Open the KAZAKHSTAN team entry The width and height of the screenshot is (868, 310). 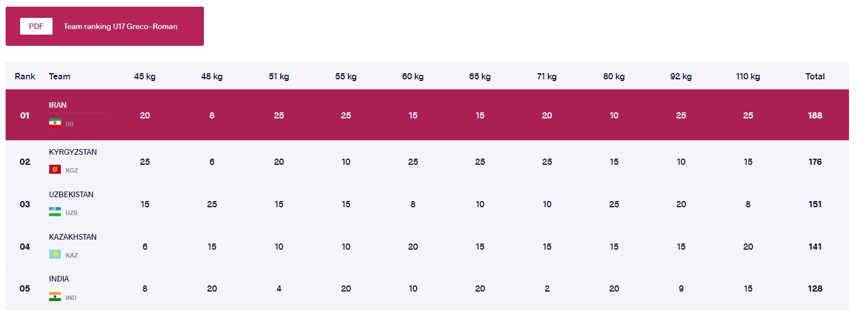pyautogui.click(x=73, y=237)
